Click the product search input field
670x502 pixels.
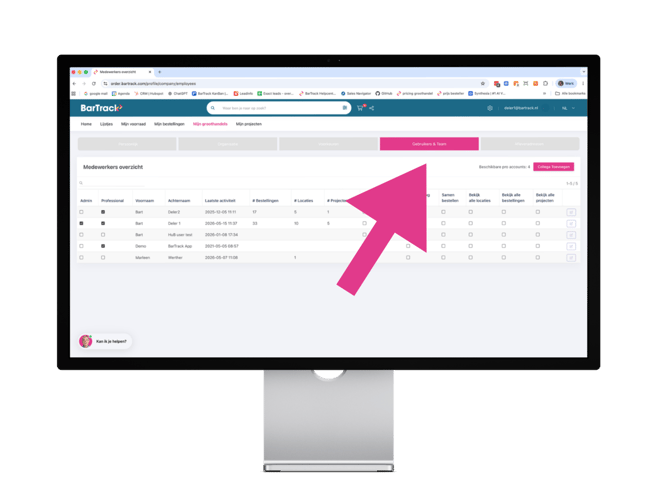coord(280,108)
